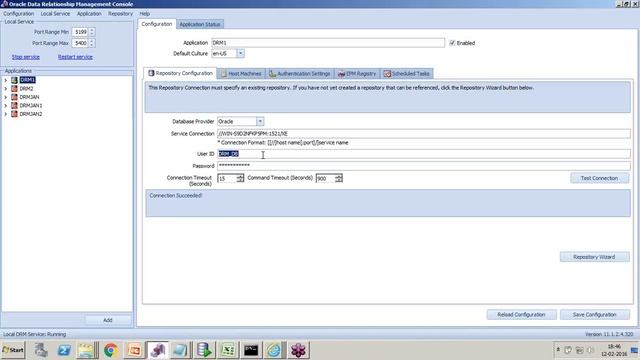
Task: Click the Connection Timeout value field
Action: pyautogui.click(x=227, y=178)
